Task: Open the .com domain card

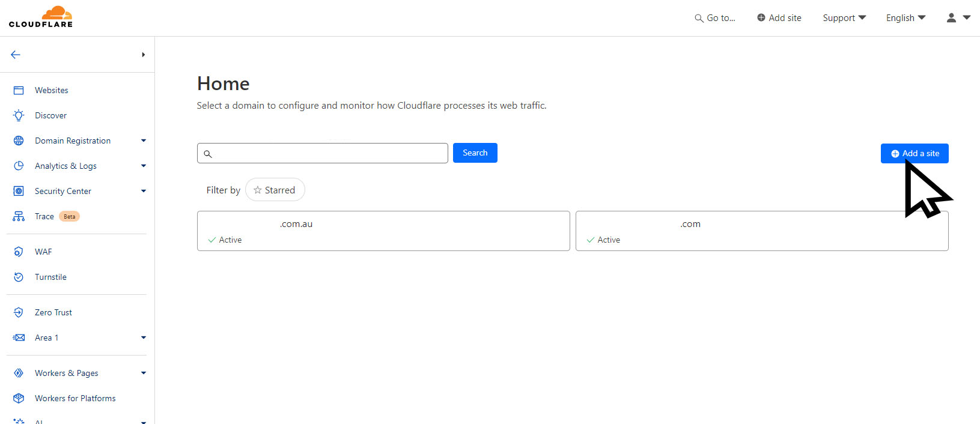Action: (x=762, y=231)
